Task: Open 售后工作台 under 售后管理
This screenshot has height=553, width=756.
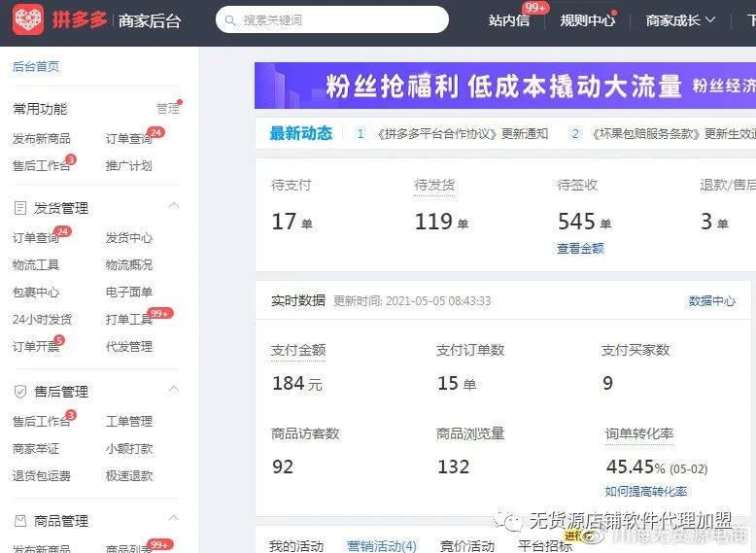Action: coord(42,422)
